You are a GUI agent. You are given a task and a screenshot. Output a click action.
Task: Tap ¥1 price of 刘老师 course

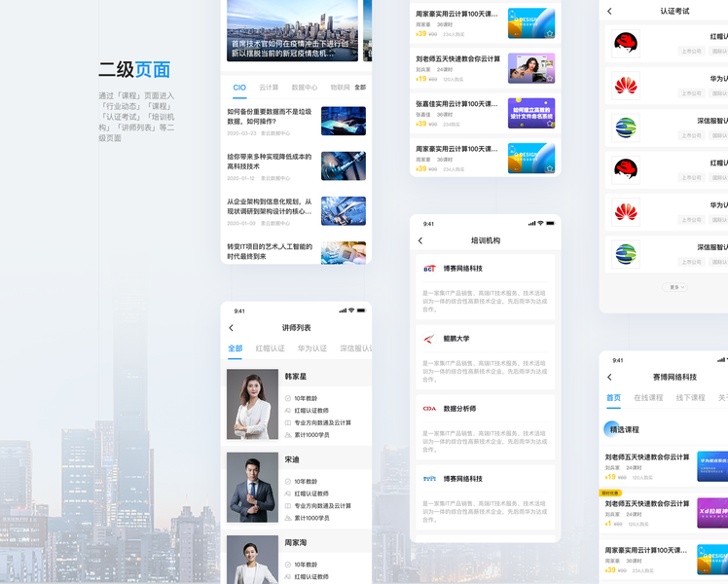tap(608, 524)
